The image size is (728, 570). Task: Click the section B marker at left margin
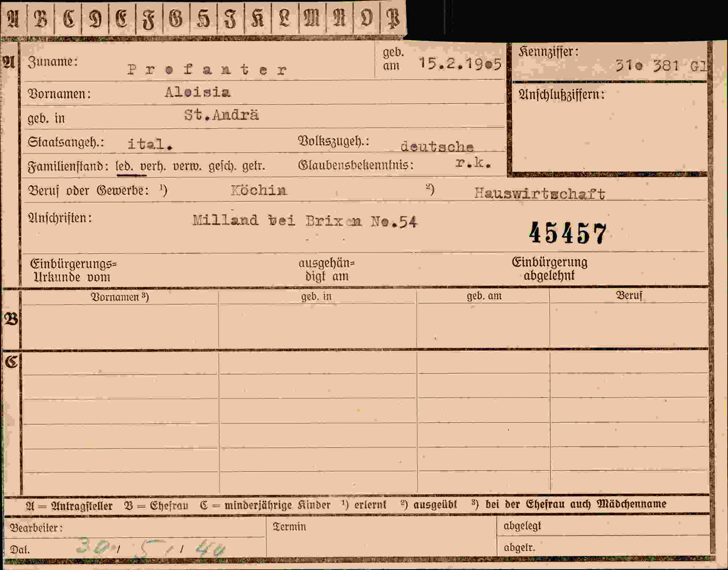pos(11,319)
